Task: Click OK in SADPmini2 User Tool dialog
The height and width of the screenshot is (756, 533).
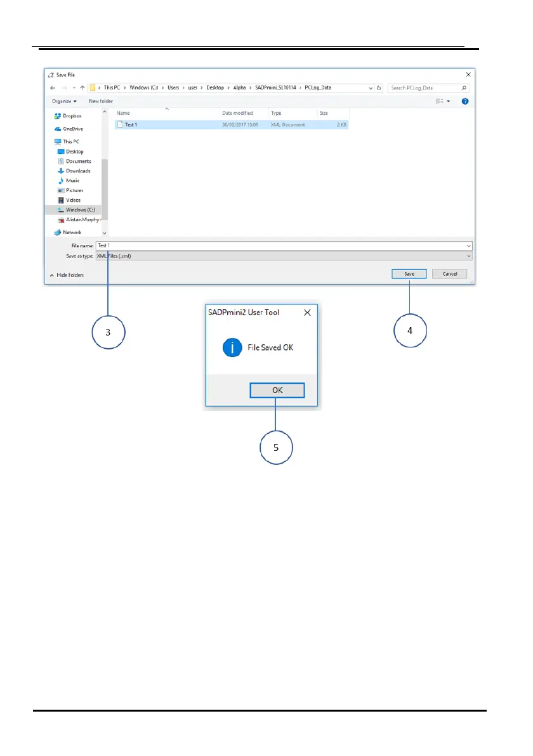Action: tap(277, 390)
